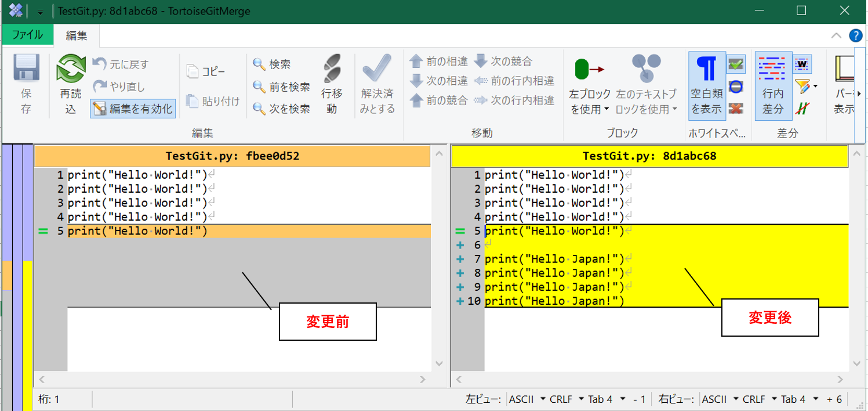Open left view CRLF line-ending dropdown
Viewport: 868px width, 411px height.
[x=566, y=399]
